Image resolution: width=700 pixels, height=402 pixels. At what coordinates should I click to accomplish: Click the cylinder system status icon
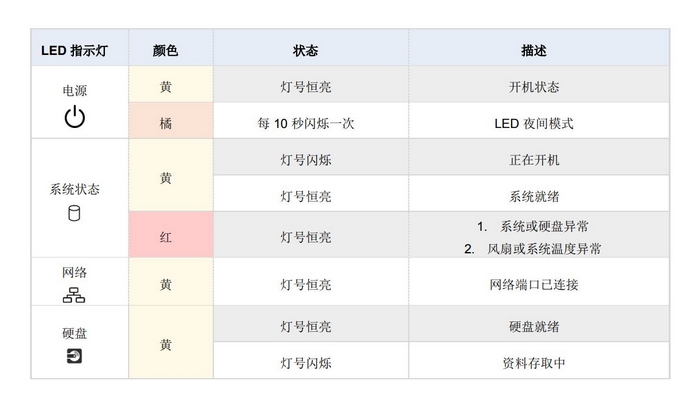pos(74,214)
